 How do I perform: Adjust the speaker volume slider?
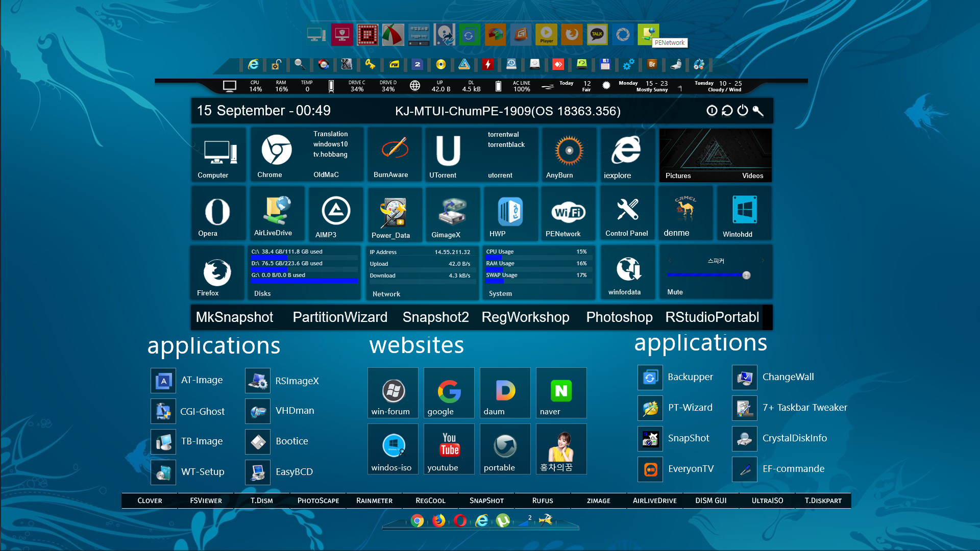pyautogui.click(x=708, y=275)
